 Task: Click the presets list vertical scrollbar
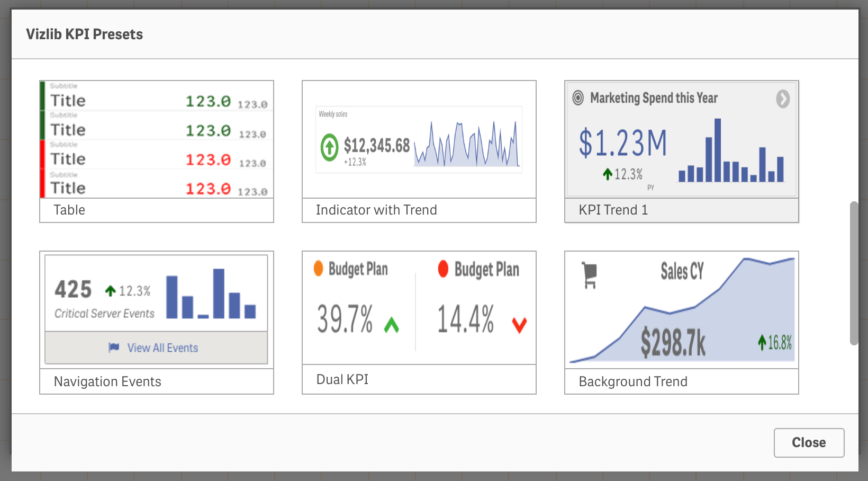pos(854,273)
